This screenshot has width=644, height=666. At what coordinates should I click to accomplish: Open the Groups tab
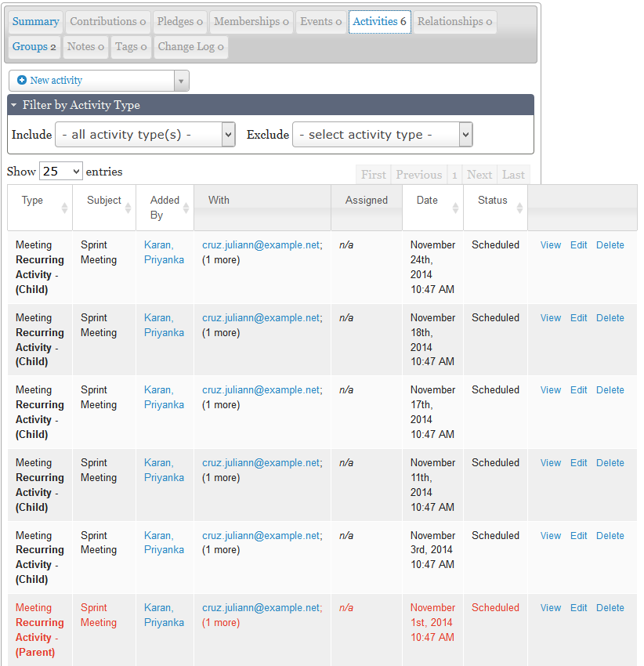34,47
